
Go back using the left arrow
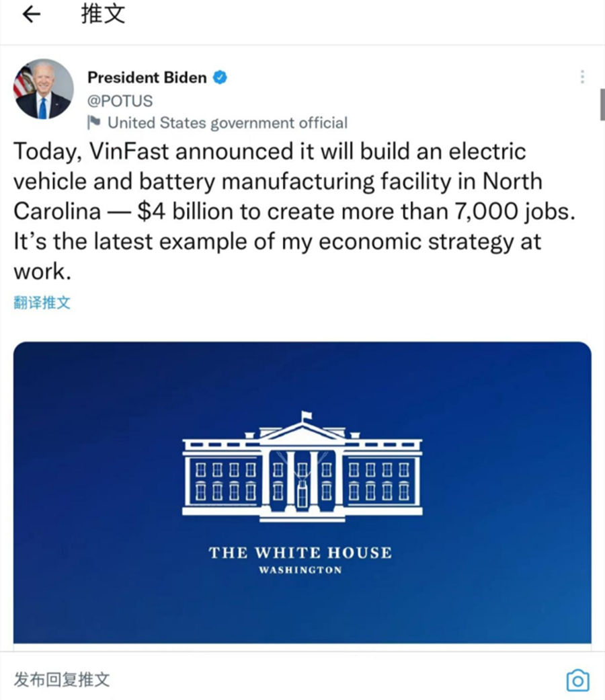tap(31, 15)
